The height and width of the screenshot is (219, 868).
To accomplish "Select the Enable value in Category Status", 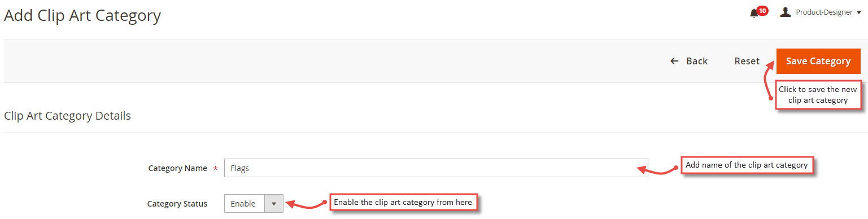I will [244, 204].
